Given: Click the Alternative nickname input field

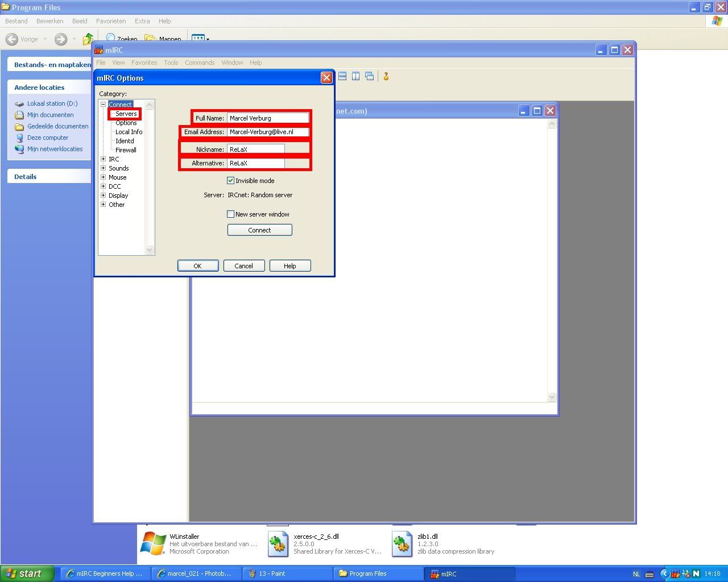Looking at the screenshot, I should [256, 163].
